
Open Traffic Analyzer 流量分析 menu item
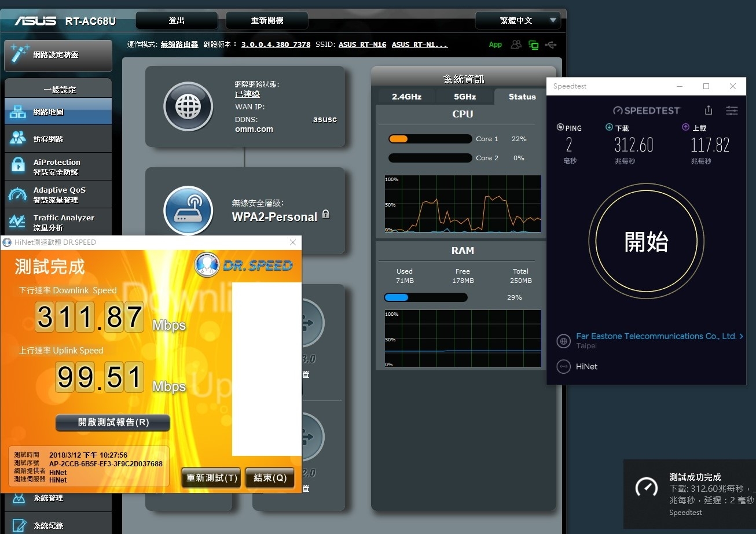tap(58, 222)
